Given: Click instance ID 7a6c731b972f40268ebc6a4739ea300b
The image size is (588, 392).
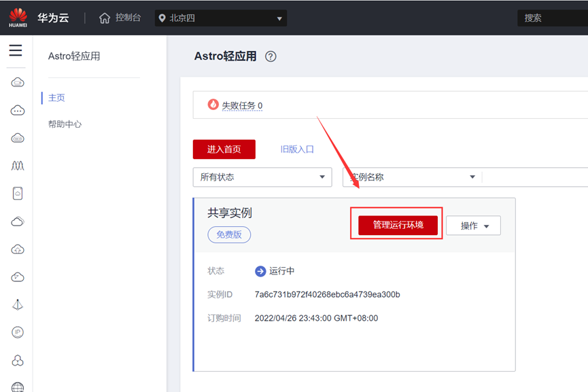Looking at the screenshot, I should (x=328, y=295).
